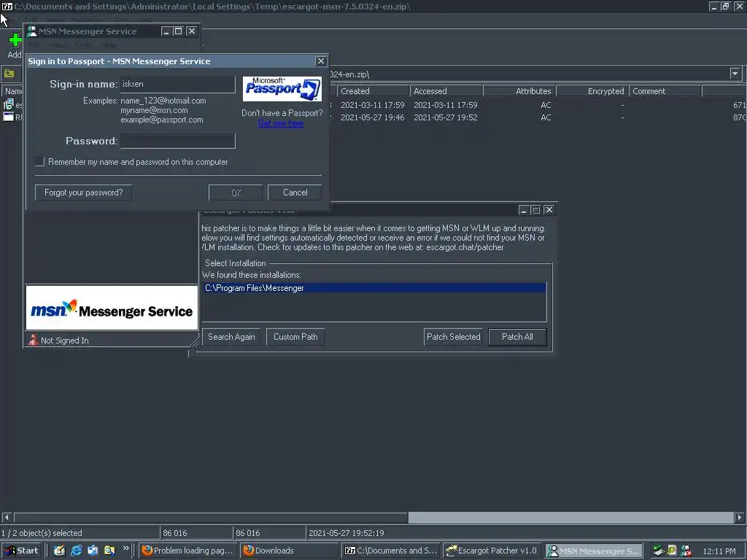Click the up-folder icon beside the 7-Zip address bar
Image resolution: width=747 pixels, height=560 pixels.
[9, 74]
